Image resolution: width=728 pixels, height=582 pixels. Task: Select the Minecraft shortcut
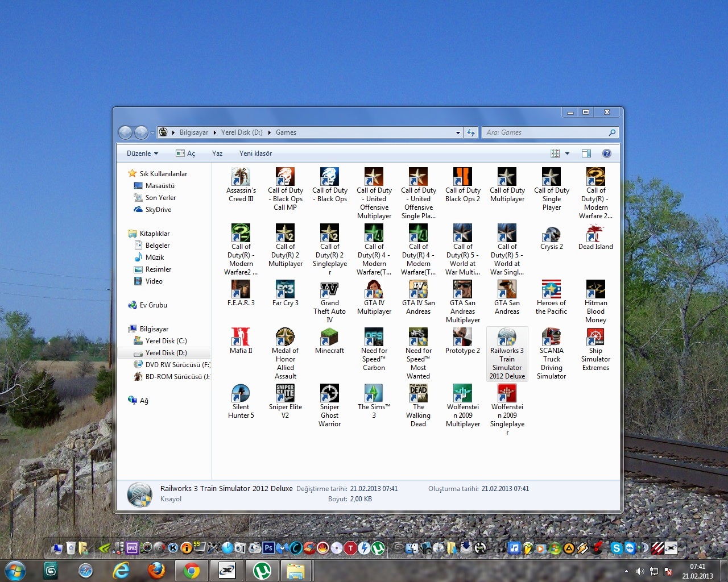(x=329, y=341)
